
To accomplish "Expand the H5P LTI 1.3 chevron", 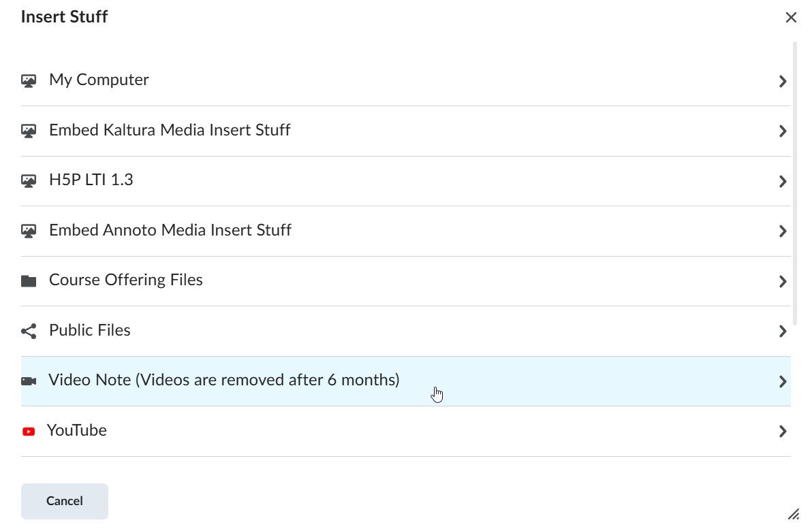I will pyautogui.click(x=783, y=181).
